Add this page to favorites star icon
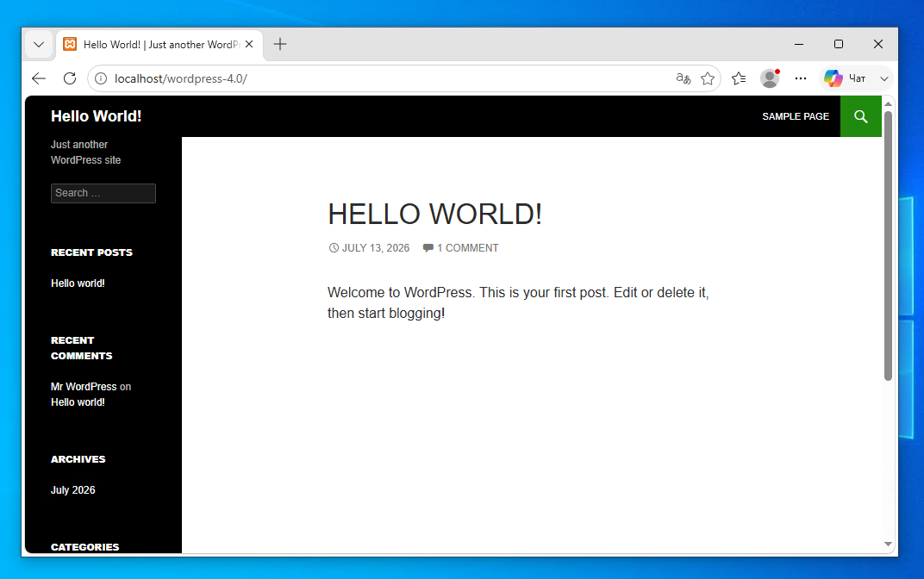Viewport: 924px width, 579px height. pos(708,78)
